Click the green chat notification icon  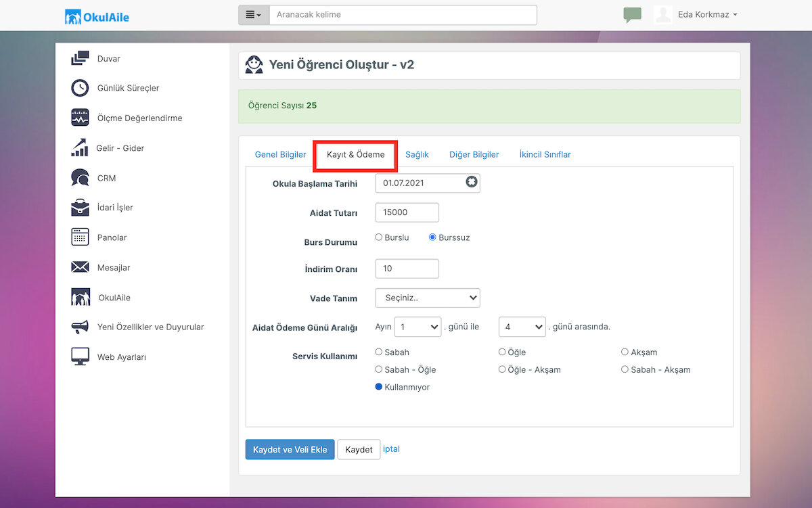click(x=633, y=15)
